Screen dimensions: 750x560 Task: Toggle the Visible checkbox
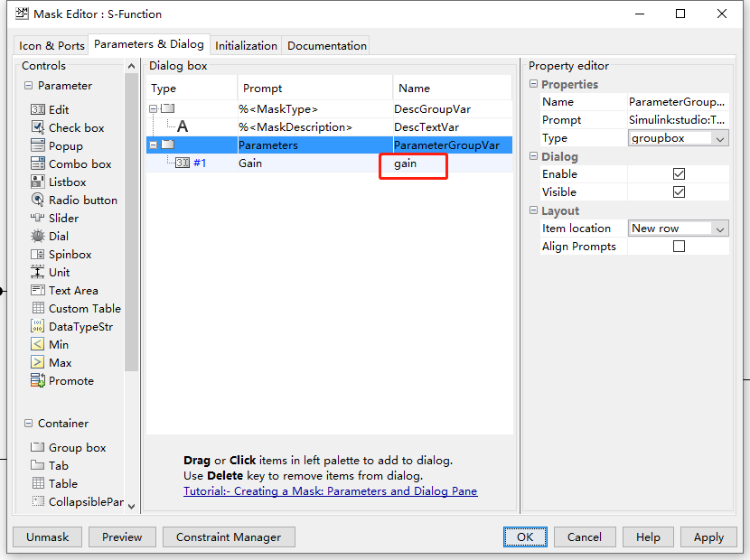678,191
